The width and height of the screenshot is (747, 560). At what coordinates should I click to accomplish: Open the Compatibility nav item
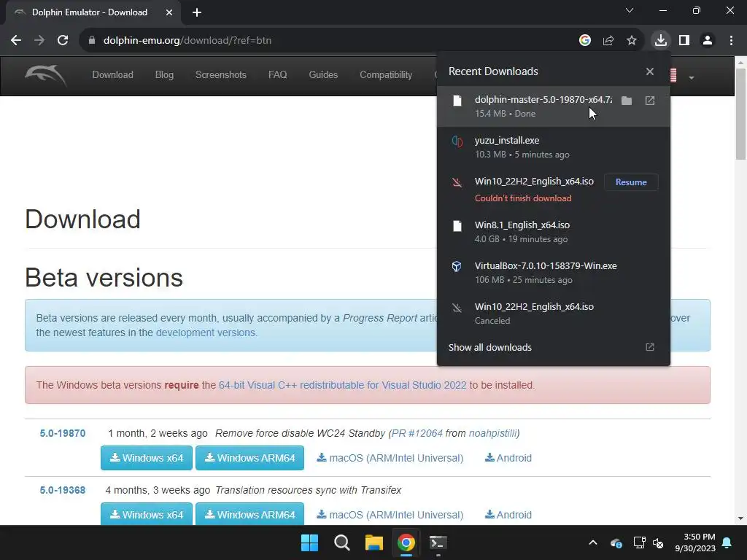coord(386,75)
